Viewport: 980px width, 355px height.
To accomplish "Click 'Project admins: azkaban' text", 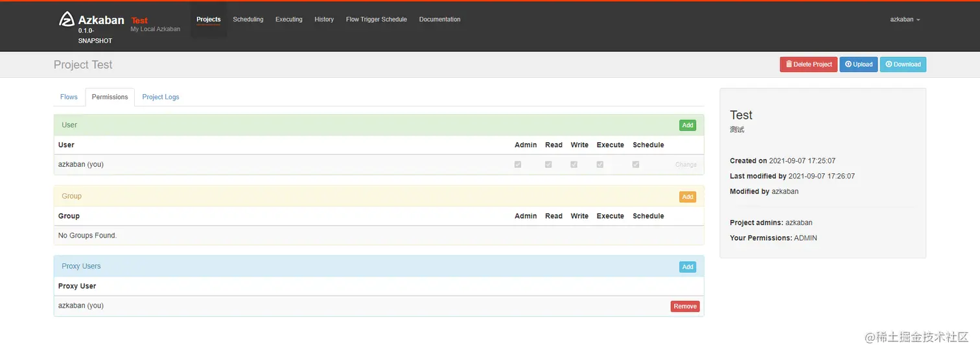I will (771, 223).
